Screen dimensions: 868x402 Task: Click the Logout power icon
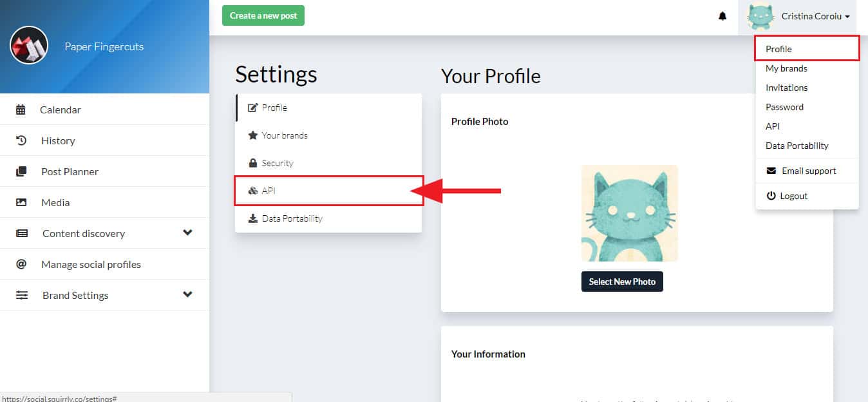pyautogui.click(x=771, y=196)
